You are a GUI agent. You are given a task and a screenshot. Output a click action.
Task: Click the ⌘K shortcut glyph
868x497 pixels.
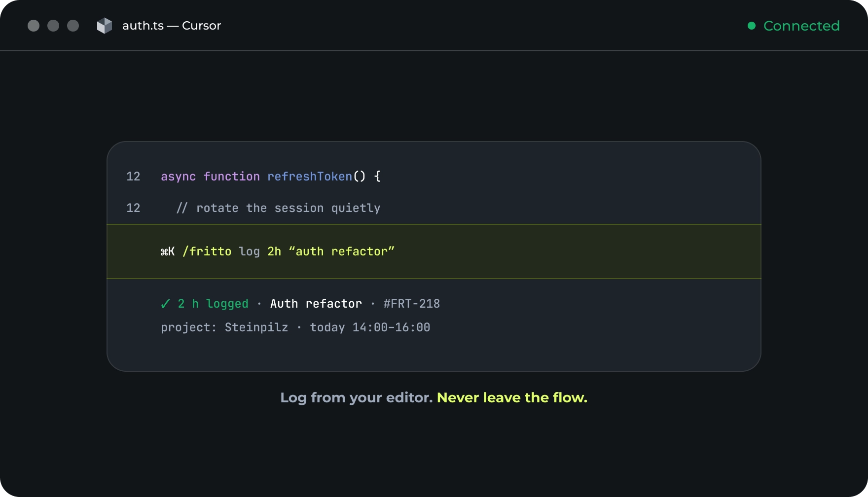[x=168, y=251]
